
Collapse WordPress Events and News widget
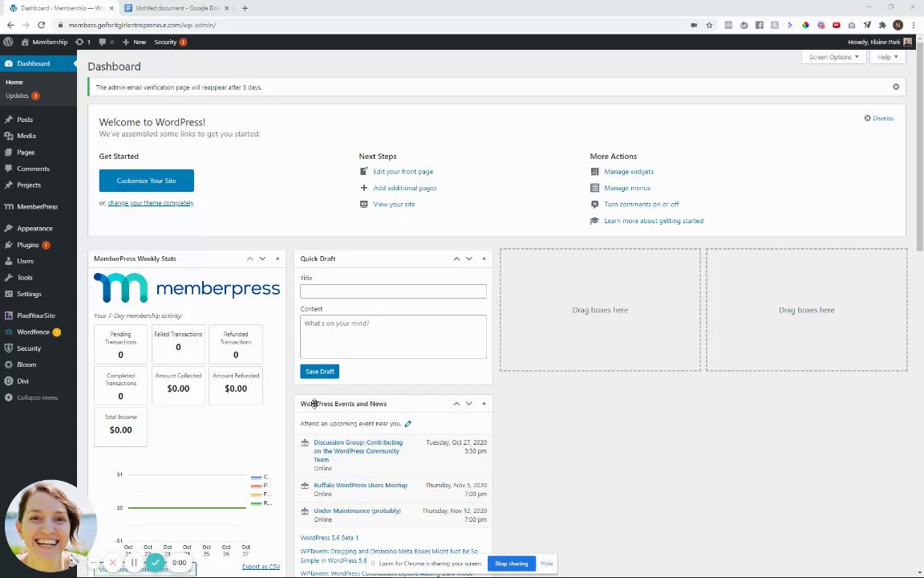pyautogui.click(x=484, y=404)
